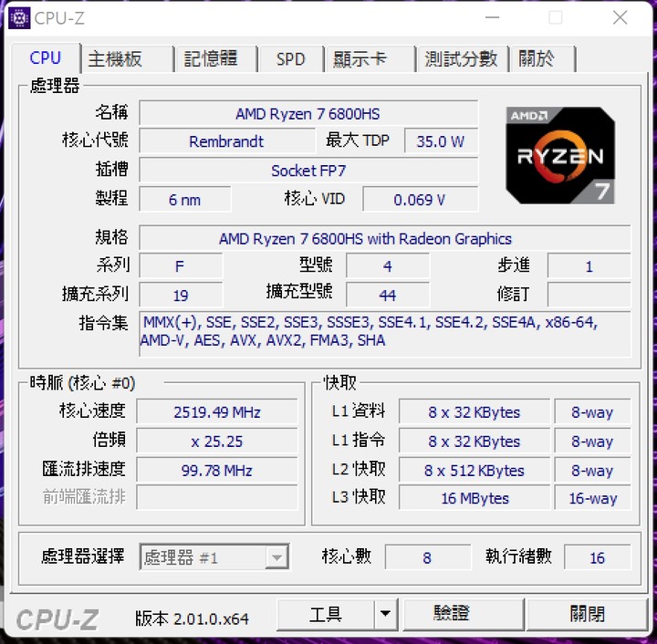This screenshot has height=644, width=657.
Task: Click the 35.0 W TDP value
Action: point(441,141)
